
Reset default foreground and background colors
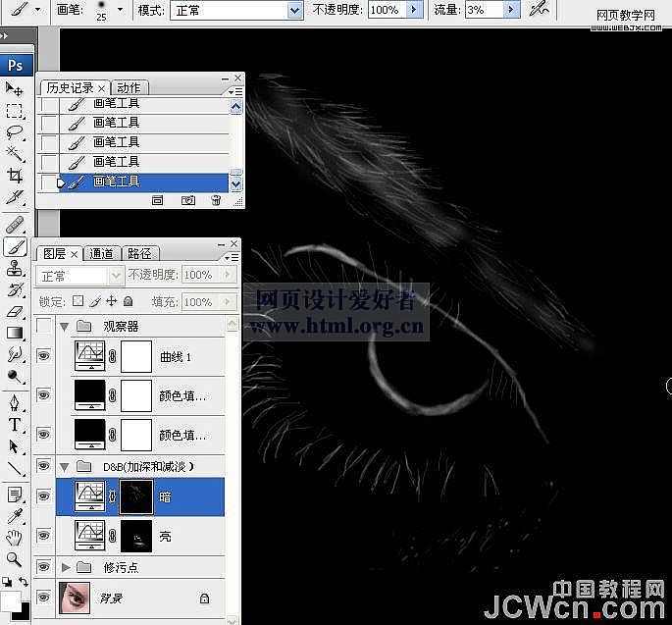[7, 582]
